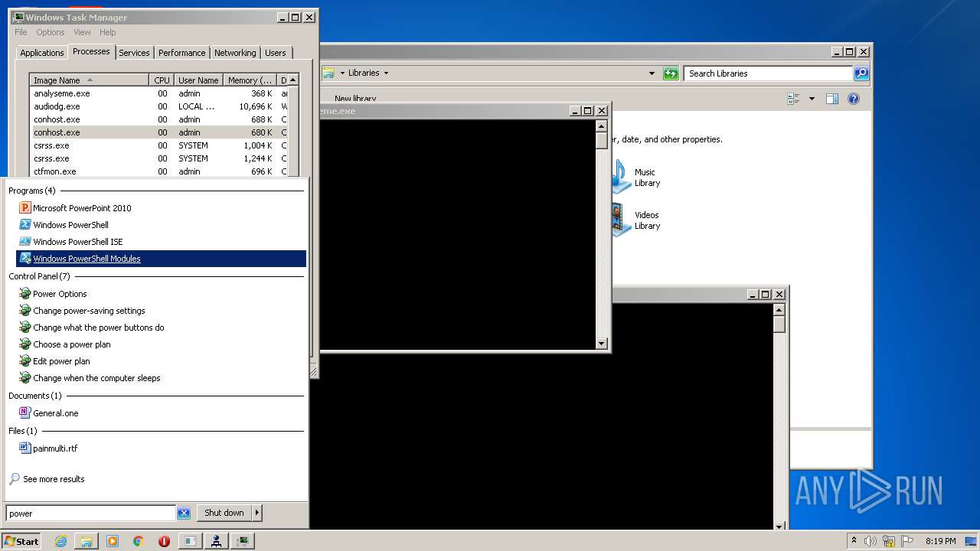Open the Music Library
This screenshot has height=551, width=980.
pyautogui.click(x=638, y=178)
